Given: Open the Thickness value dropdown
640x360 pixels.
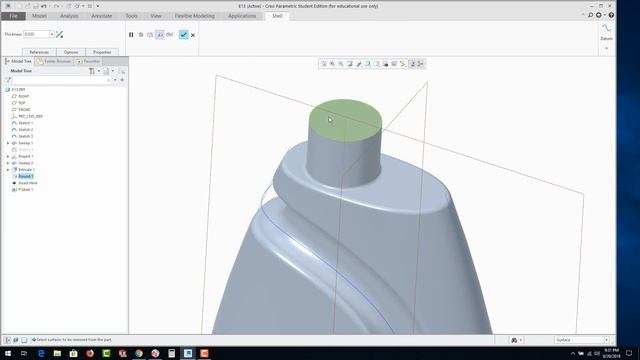Looking at the screenshot, I should (x=52, y=34).
